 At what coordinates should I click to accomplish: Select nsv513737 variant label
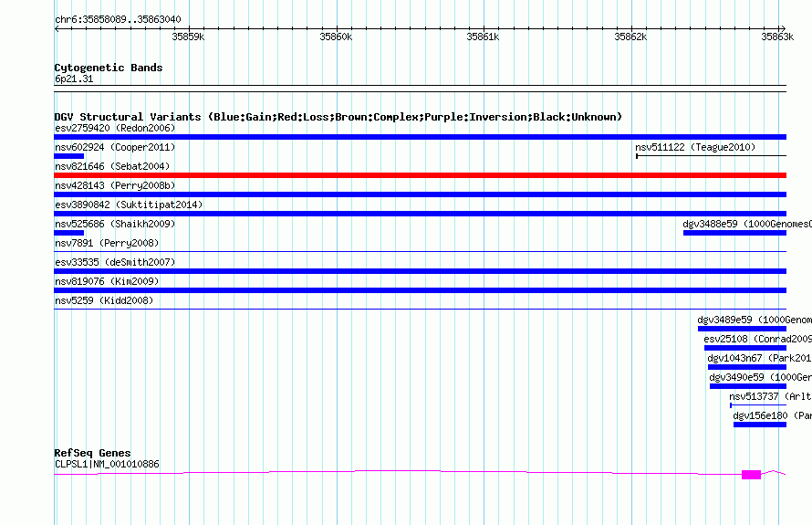[771, 396]
